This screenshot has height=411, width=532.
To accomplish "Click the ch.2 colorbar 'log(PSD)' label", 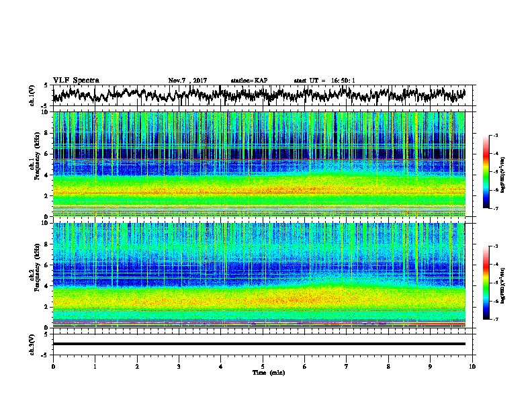I will [502, 285].
